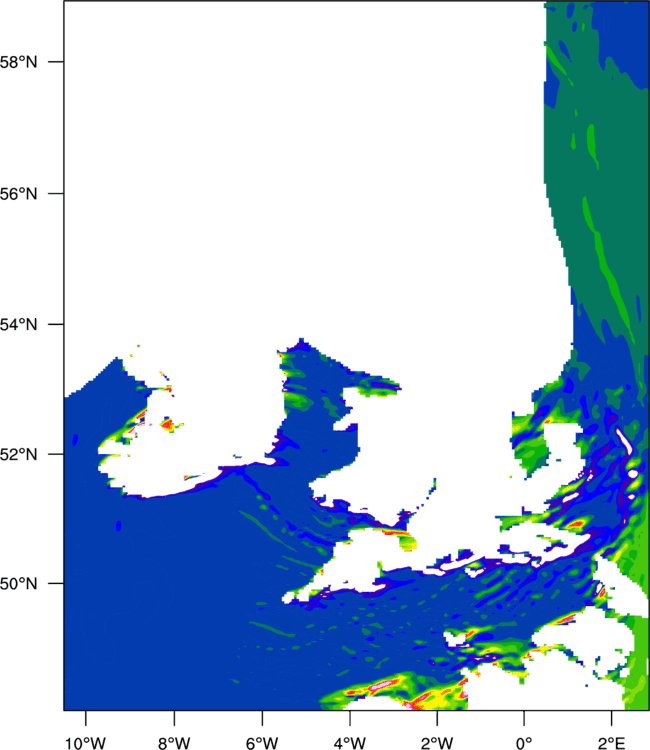
Task: Click the 2°E longitude label
Action: click(x=611, y=743)
